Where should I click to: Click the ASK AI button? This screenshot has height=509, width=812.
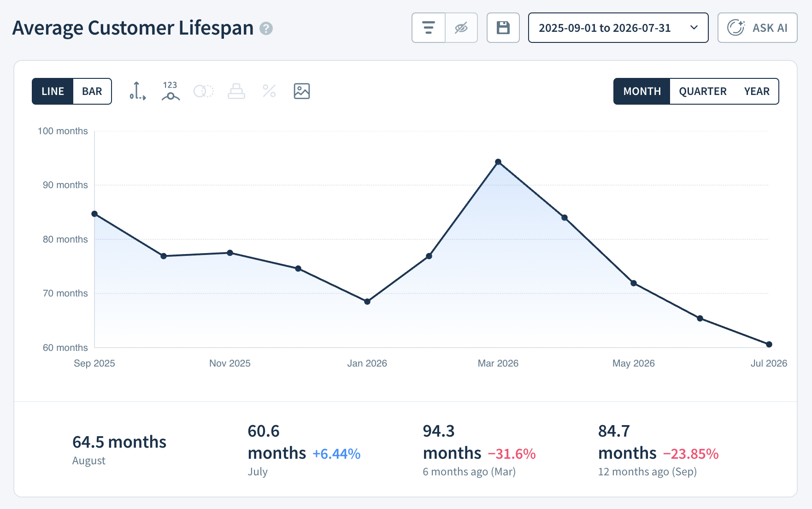757,28
